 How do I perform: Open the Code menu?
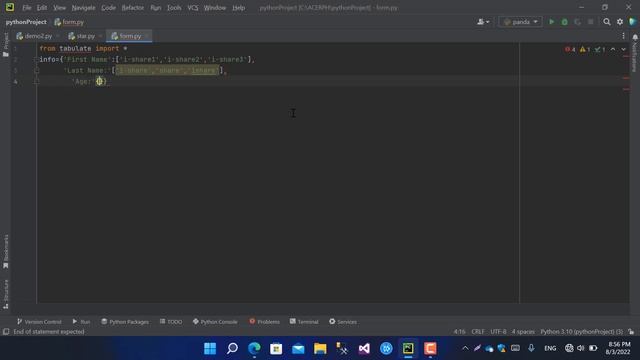coord(108,8)
